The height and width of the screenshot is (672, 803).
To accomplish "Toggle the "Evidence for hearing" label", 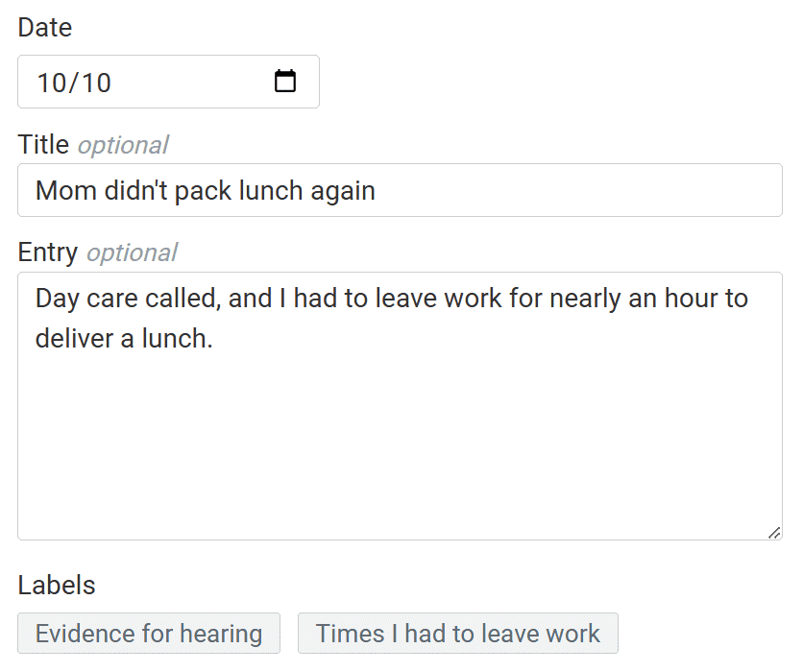I will pos(149,634).
